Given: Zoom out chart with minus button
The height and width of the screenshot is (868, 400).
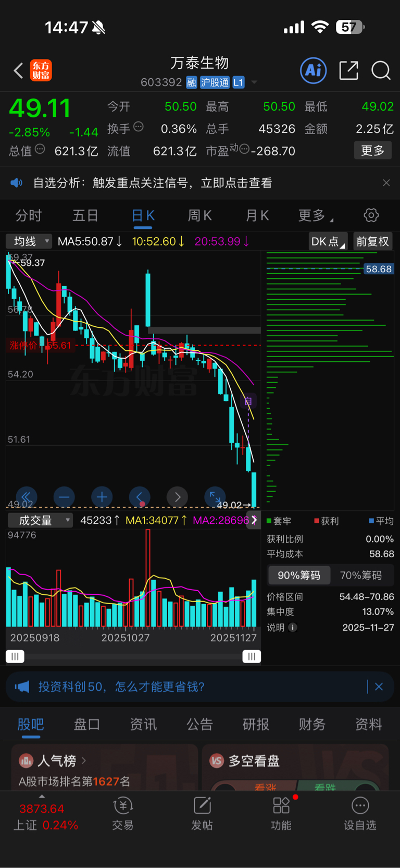Looking at the screenshot, I should tap(64, 497).
